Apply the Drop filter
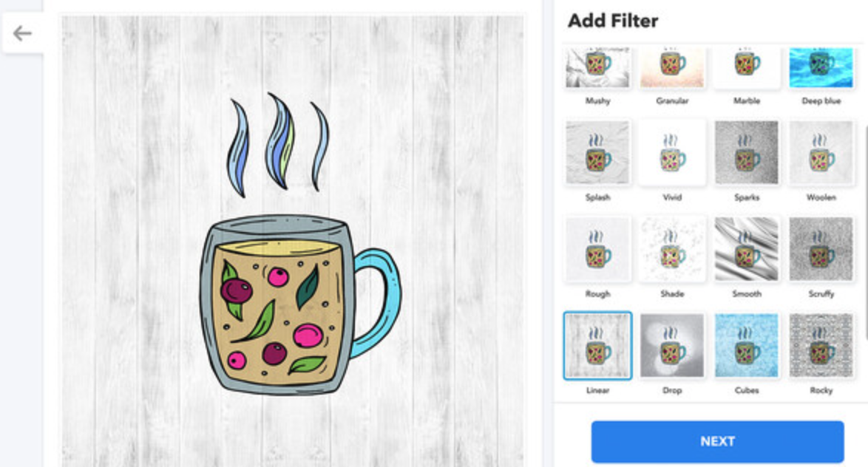The width and height of the screenshot is (868, 467). pos(672,346)
